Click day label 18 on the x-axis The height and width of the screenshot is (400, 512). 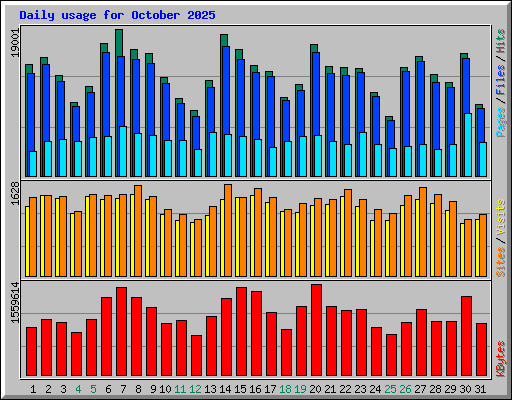pyautogui.click(x=285, y=389)
